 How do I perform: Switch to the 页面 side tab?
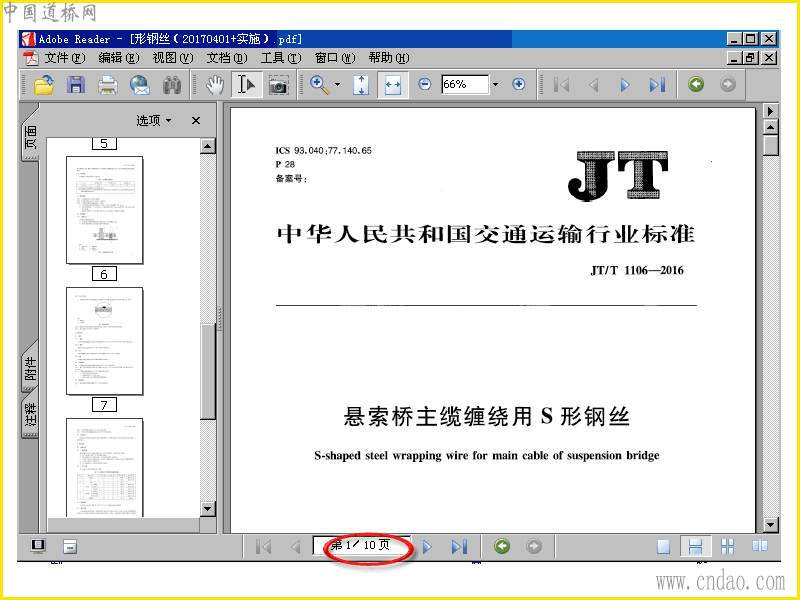pyautogui.click(x=30, y=137)
